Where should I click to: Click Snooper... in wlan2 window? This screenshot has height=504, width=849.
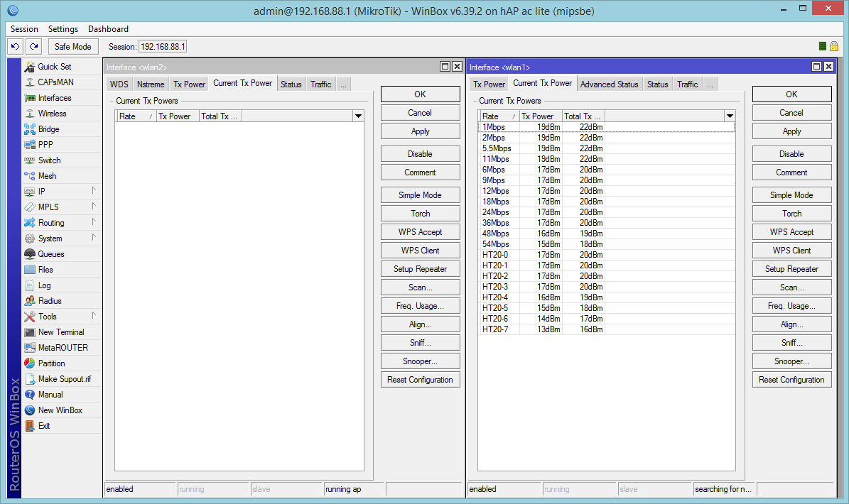[x=420, y=361]
